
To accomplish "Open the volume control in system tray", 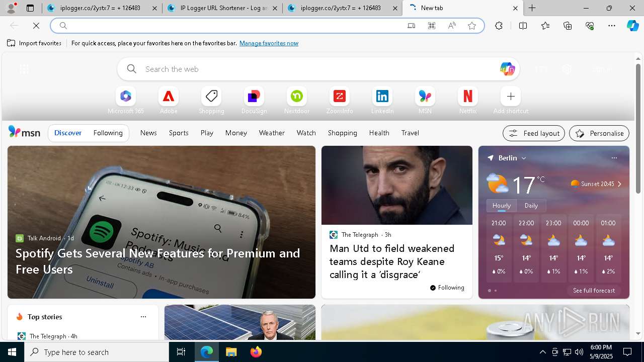I will (579, 352).
